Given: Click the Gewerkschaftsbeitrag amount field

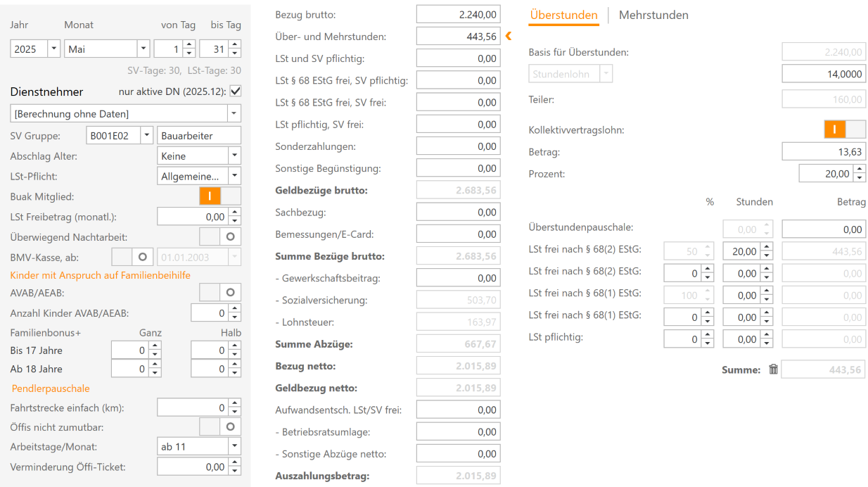Looking at the screenshot, I should click(x=458, y=279).
